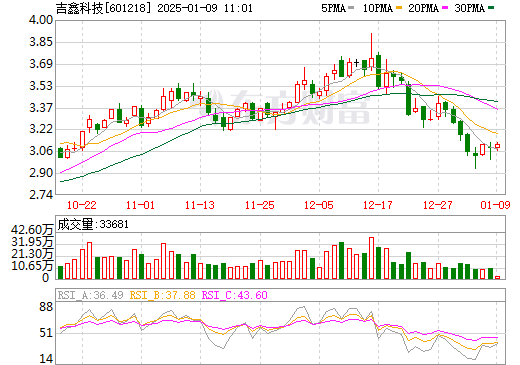Click the 42.60万 volume axis label

pyautogui.click(x=32, y=230)
